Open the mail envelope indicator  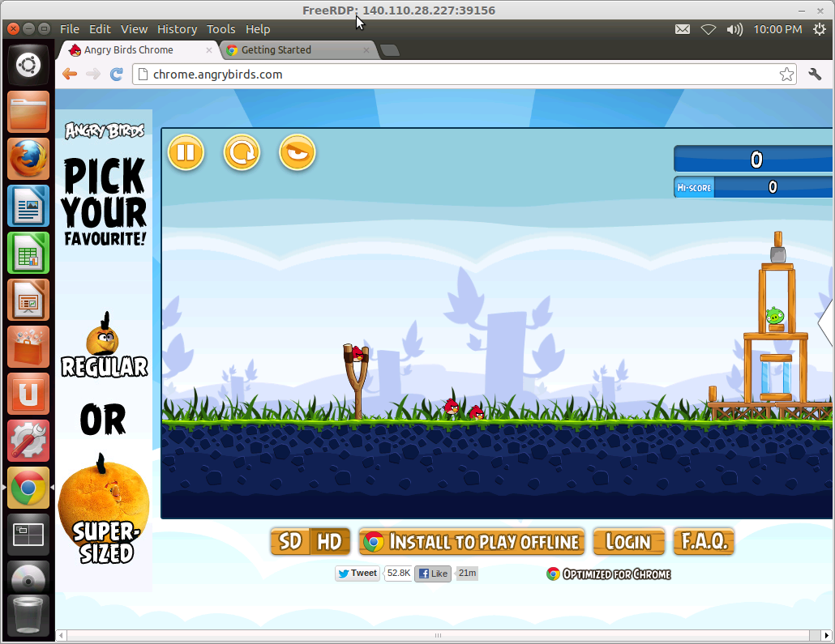point(682,29)
